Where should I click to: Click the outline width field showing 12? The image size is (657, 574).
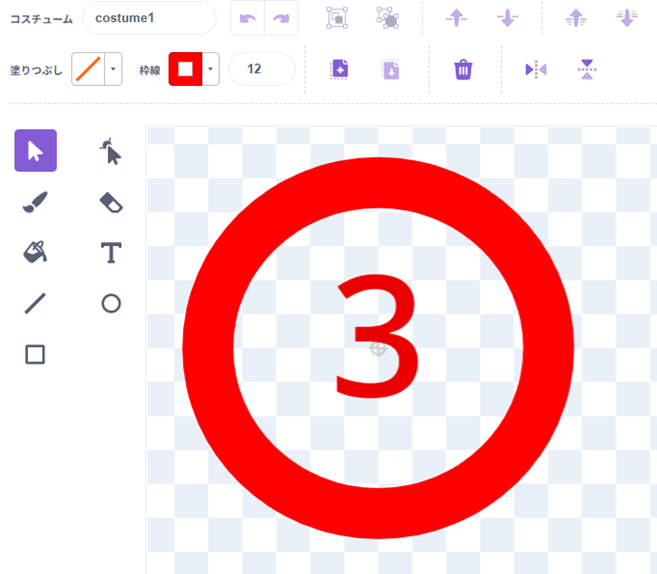[261, 69]
